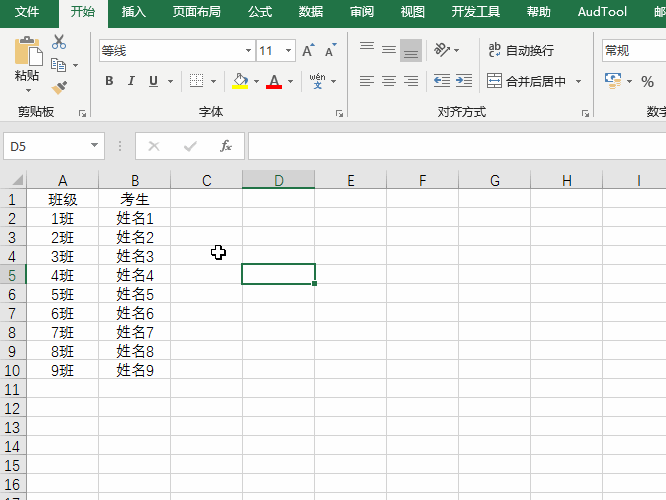The height and width of the screenshot is (500, 666).
Task: Switch to 审阅 tab
Action: tap(361, 12)
